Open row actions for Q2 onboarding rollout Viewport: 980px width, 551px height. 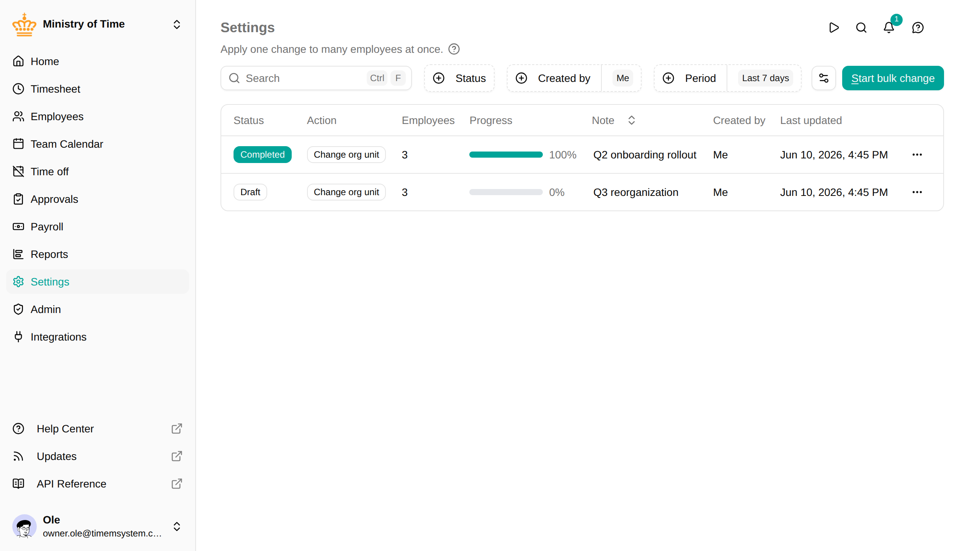point(917,155)
